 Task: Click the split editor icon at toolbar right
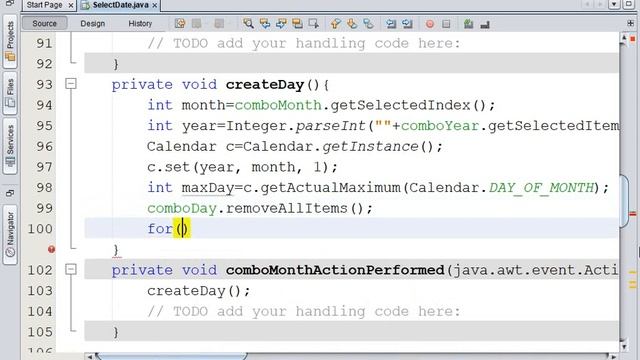pos(631,23)
